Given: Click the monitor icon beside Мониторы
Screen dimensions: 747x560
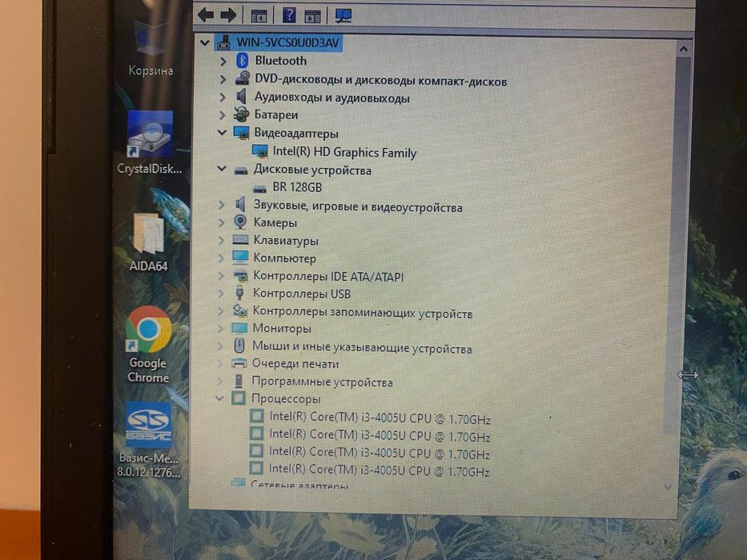Looking at the screenshot, I should pyautogui.click(x=239, y=329).
